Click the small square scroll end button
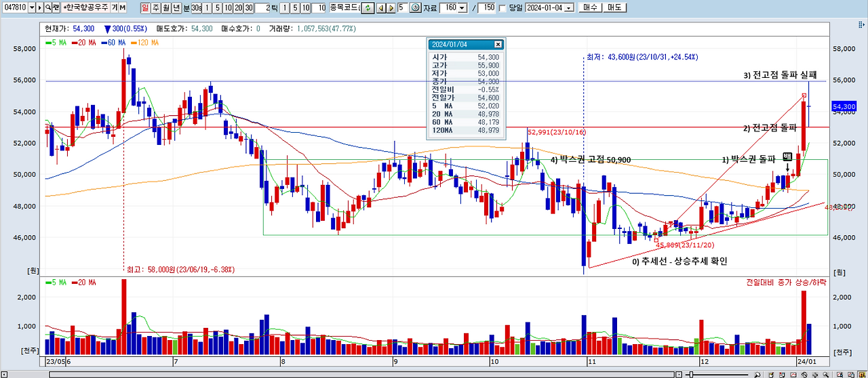 pyautogui.click(x=679, y=375)
